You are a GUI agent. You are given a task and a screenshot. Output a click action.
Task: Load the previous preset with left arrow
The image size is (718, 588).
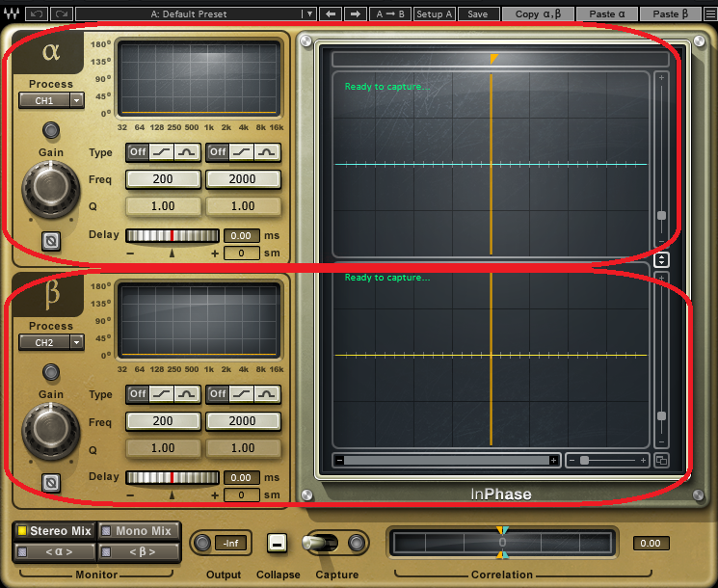click(x=332, y=14)
